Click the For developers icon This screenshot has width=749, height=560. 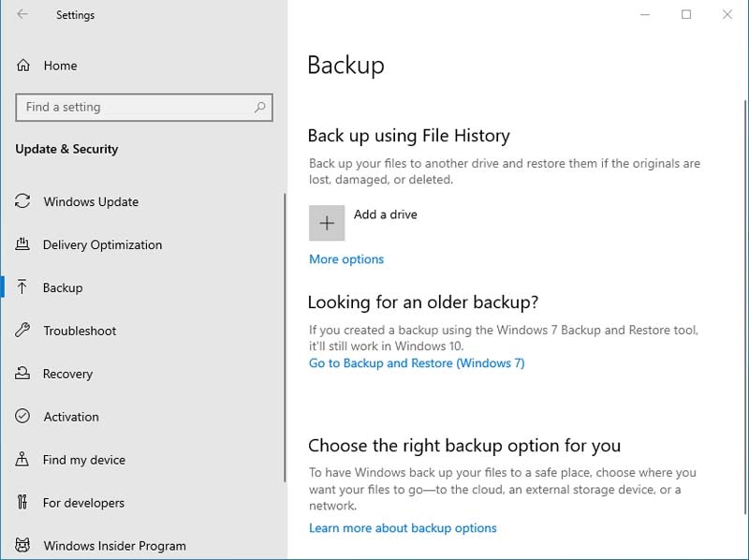coord(23,503)
